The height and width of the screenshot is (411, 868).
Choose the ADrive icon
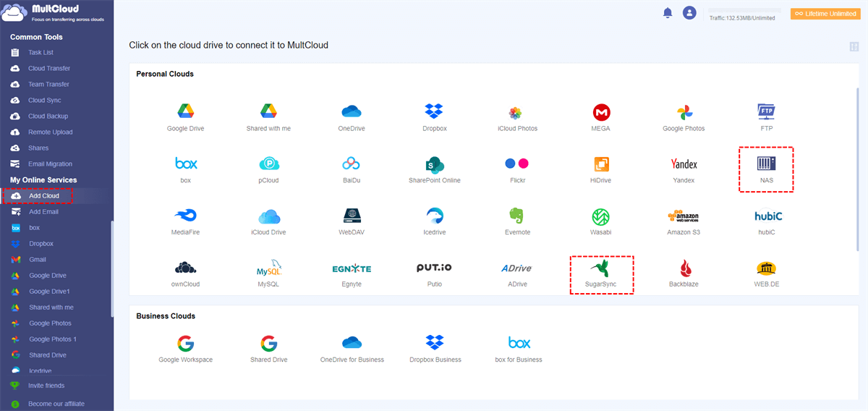(516, 268)
